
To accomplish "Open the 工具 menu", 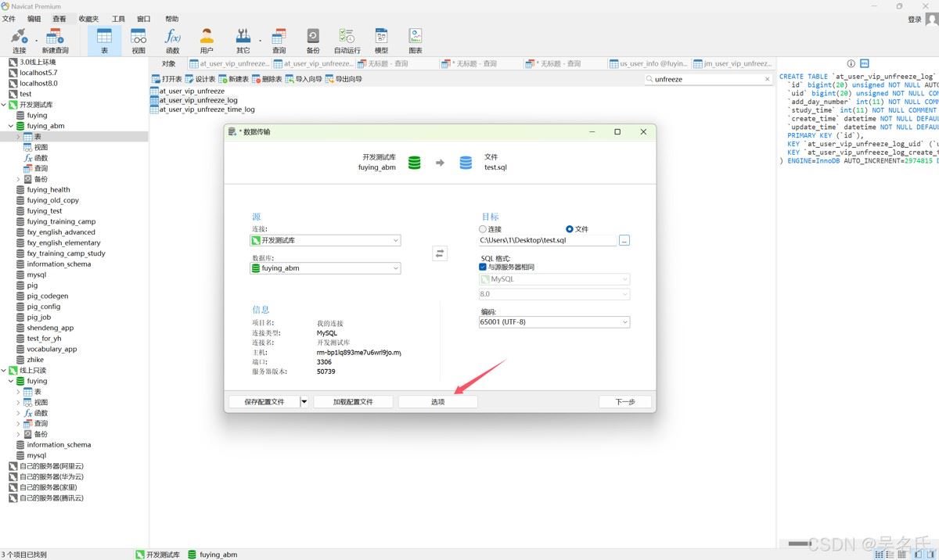I will click(118, 19).
